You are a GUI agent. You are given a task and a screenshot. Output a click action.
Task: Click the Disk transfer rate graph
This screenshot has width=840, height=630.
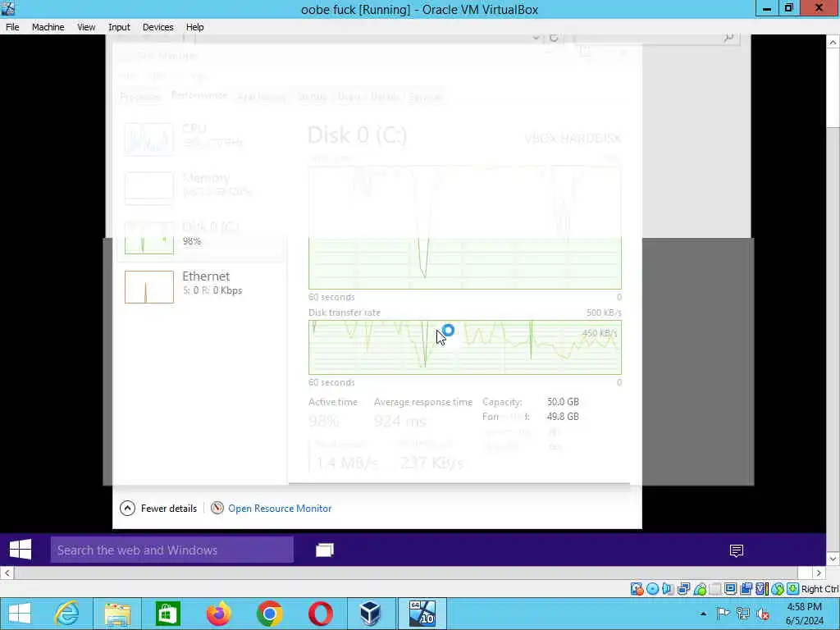465,347
